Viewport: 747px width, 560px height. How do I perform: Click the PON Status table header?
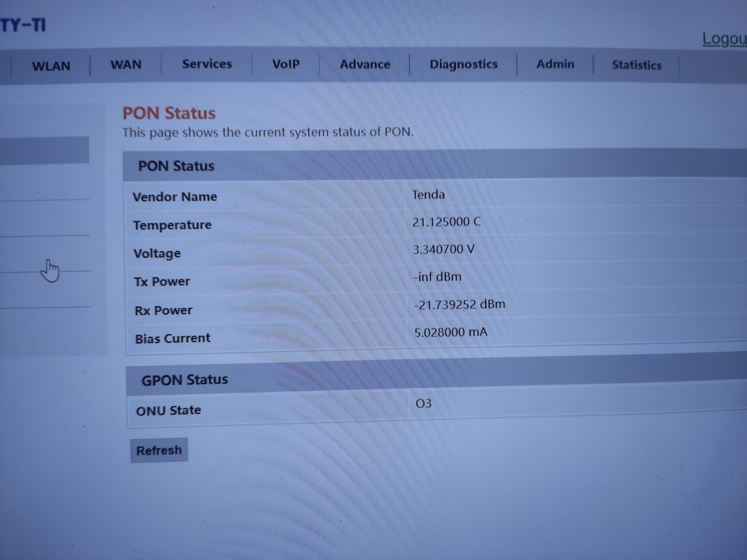tap(176, 166)
